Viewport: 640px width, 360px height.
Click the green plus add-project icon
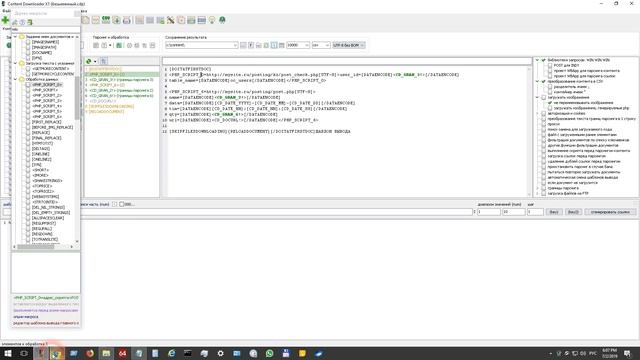(x=5, y=20)
